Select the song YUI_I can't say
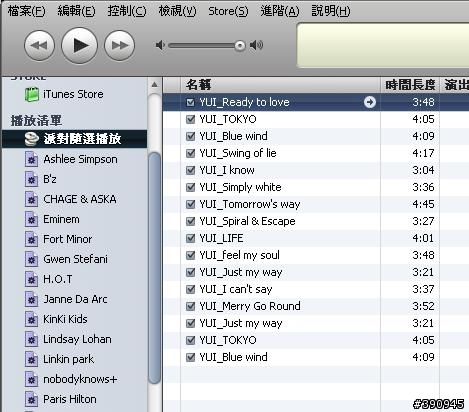This screenshot has width=469, height=412. [236, 289]
